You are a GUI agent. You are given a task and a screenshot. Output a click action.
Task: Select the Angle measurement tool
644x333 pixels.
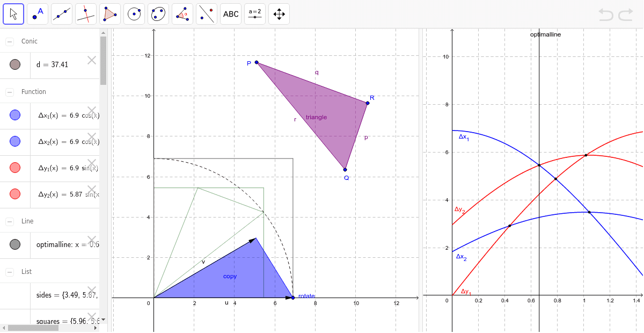point(182,14)
